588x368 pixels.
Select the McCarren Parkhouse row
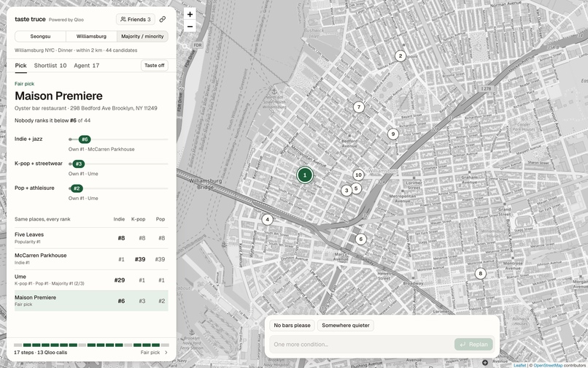coord(91,258)
